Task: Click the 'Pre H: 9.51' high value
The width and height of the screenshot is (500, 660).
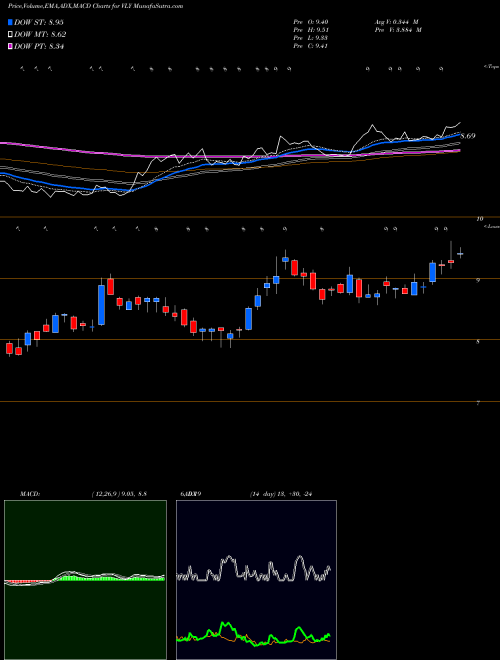Action: 311,30
